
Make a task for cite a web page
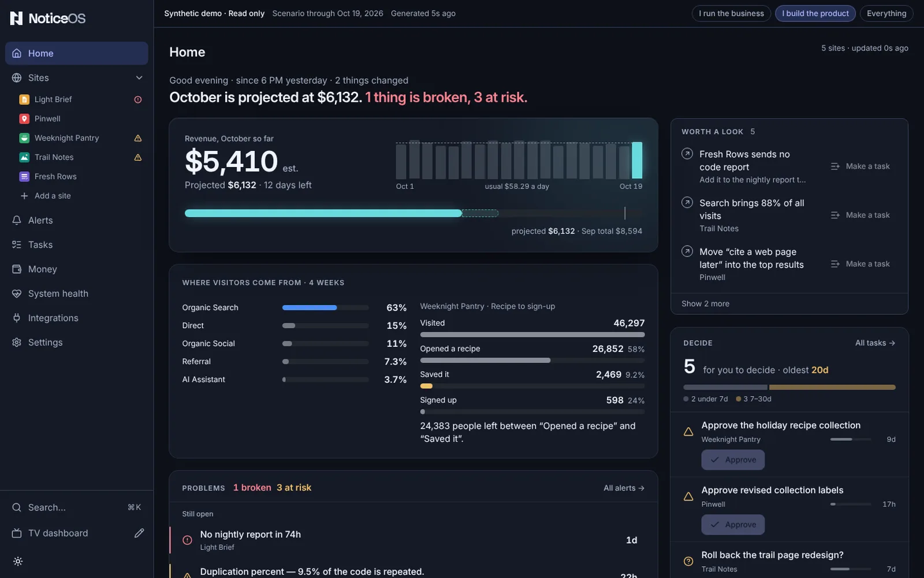860,264
